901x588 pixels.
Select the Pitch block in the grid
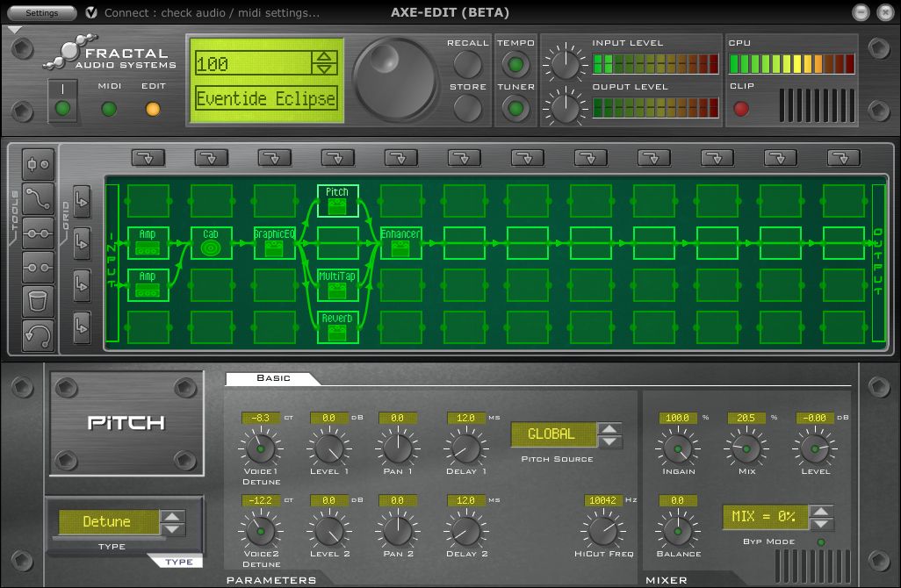click(x=337, y=200)
